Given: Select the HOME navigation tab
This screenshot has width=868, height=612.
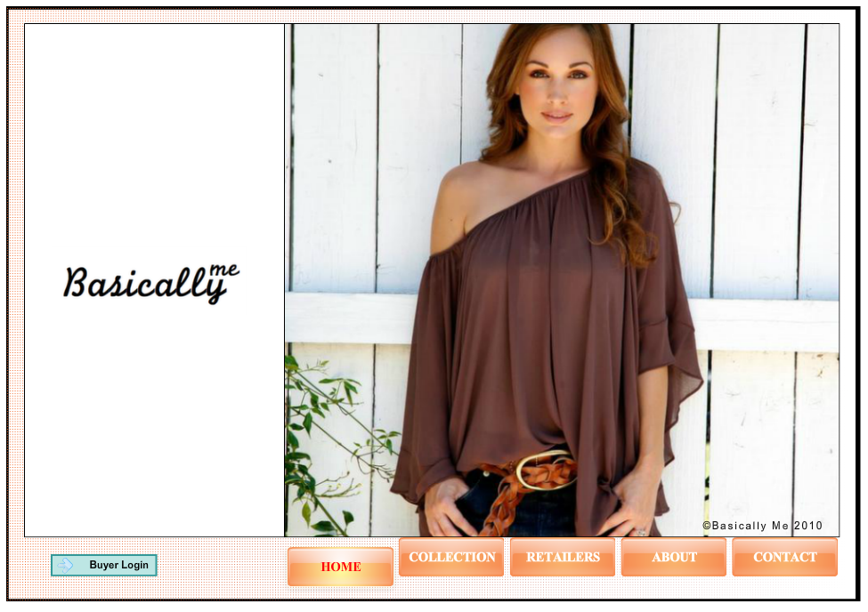Looking at the screenshot, I should click(340, 567).
